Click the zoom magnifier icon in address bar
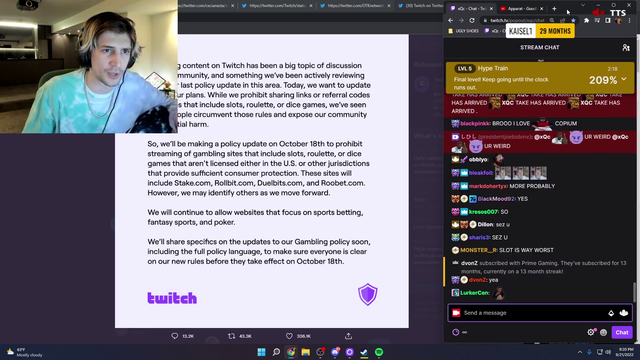The image size is (640, 360). pyautogui.click(x=552, y=20)
